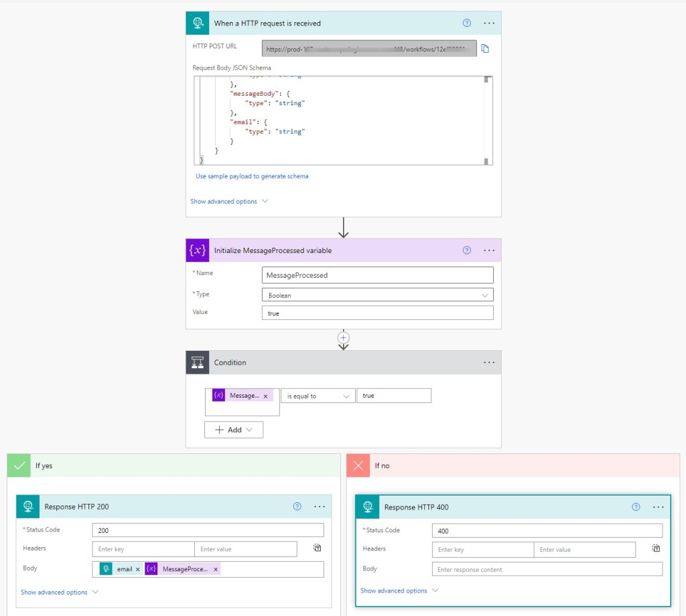The width and height of the screenshot is (686, 616).
Task: Open ellipsis menu on Initialize variable step
Action: click(x=489, y=250)
